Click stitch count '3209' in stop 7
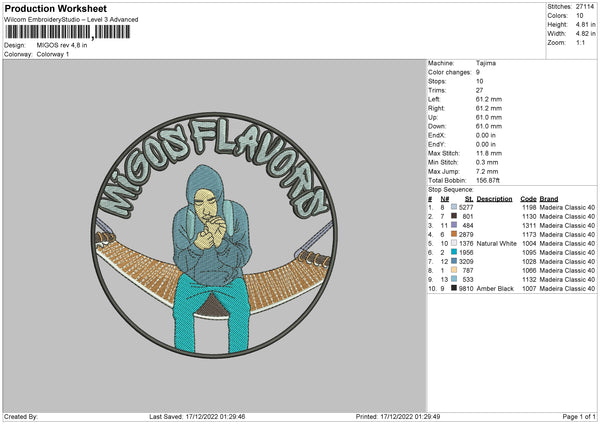Viewport: 600px width, 424px height. 466,261
